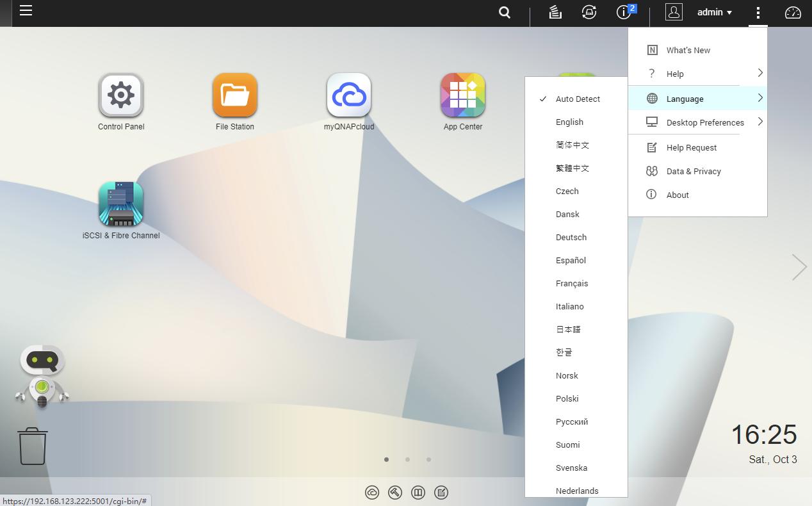Click the myQNAPcloud bottom bar icon

372,493
